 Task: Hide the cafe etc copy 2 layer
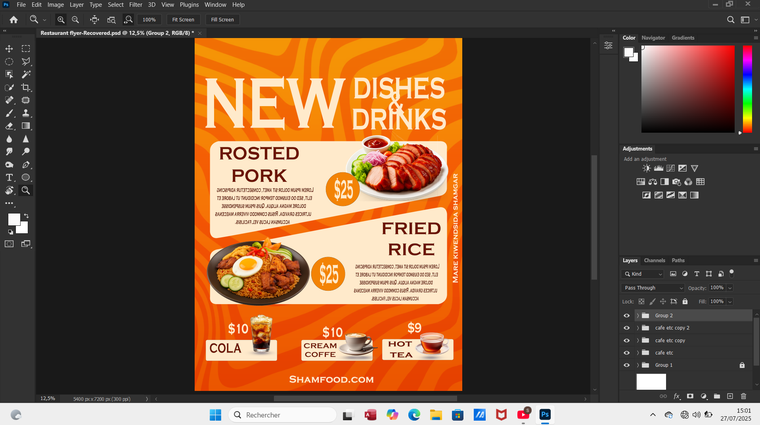[x=626, y=328]
